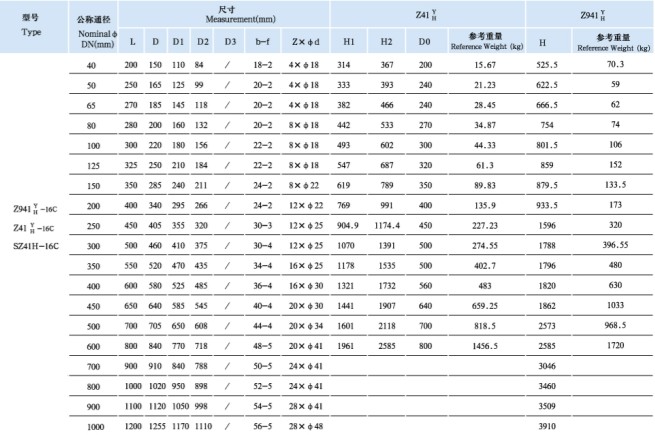The height and width of the screenshot is (435, 655).
Task: Select the 525.5 value in H column
Action: [548, 64]
